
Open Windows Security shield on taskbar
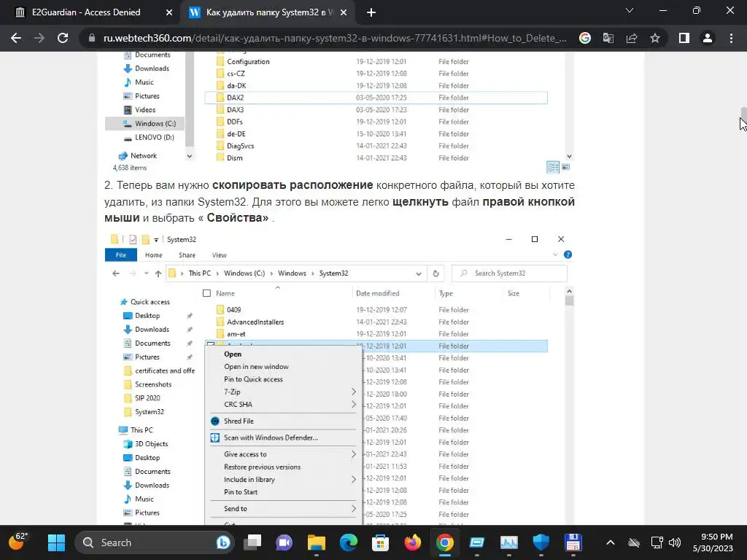[541, 542]
